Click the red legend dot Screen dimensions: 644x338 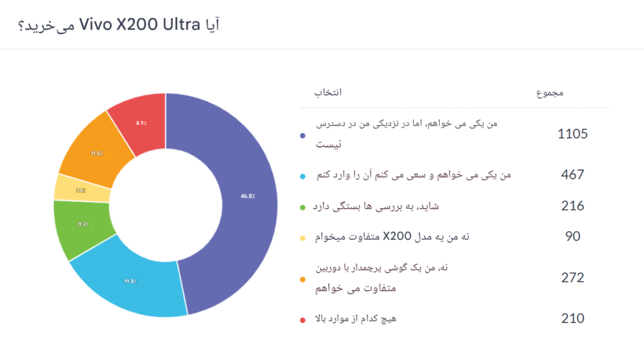tap(303, 320)
